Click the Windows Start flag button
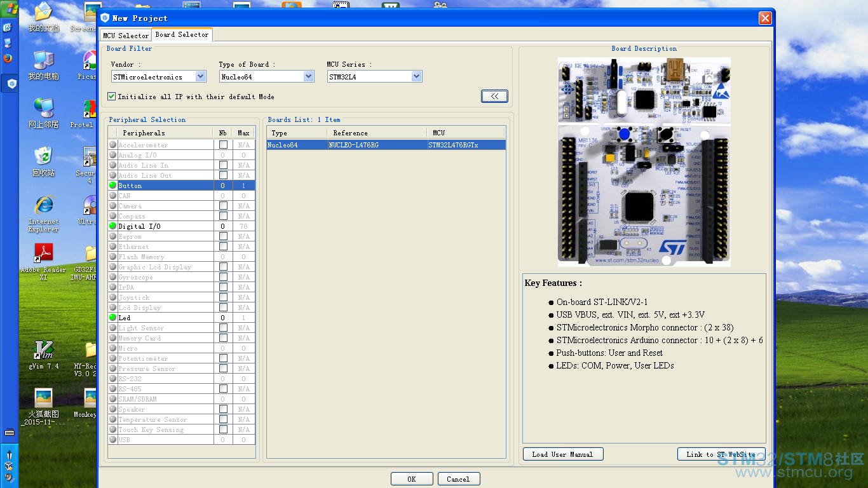 [x=9, y=10]
